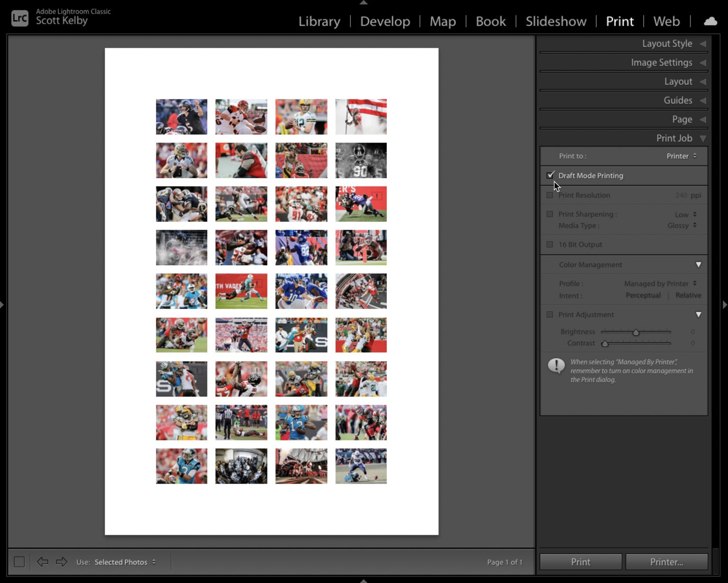Click the previous page arrow icon
The image size is (728, 583).
coord(42,562)
